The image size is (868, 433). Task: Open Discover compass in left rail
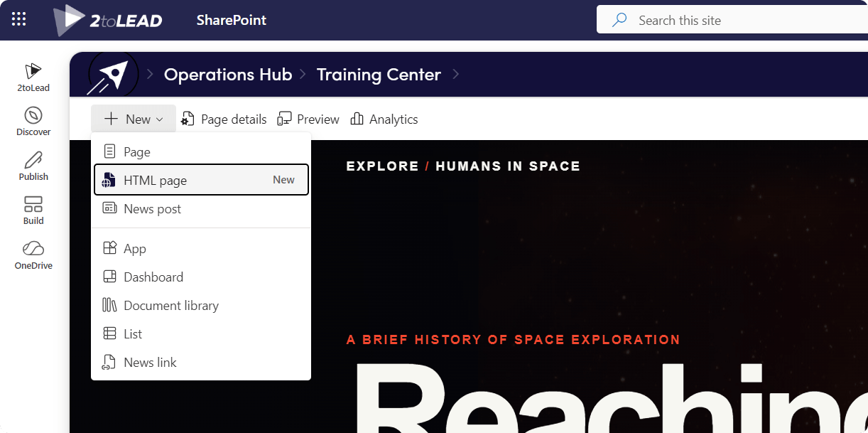[33, 122]
